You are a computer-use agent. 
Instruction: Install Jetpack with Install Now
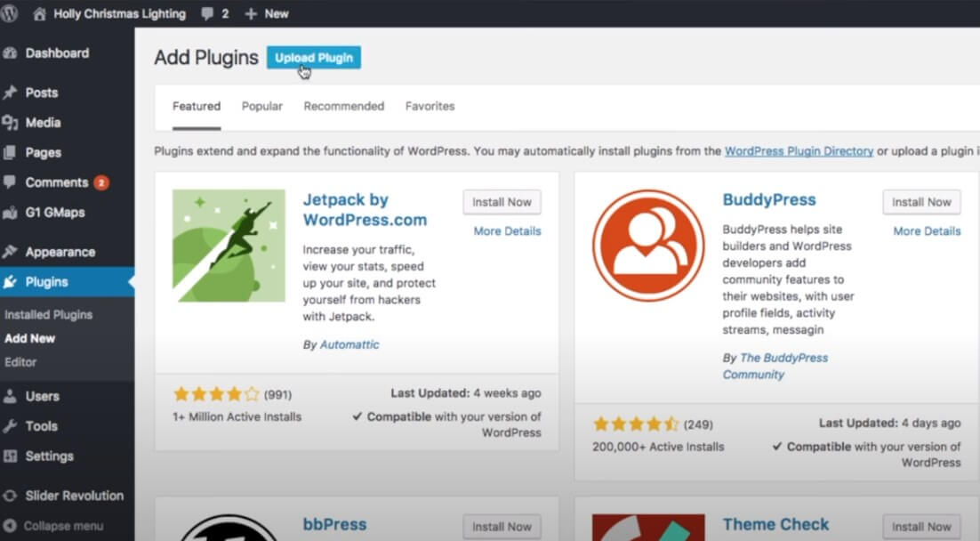coord(502,202)
